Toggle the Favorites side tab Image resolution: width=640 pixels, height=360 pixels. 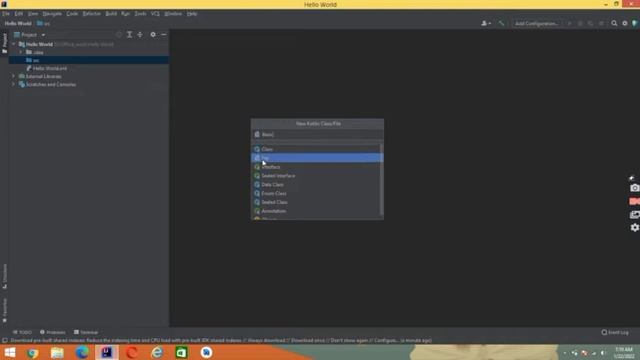tap(4, 310)
